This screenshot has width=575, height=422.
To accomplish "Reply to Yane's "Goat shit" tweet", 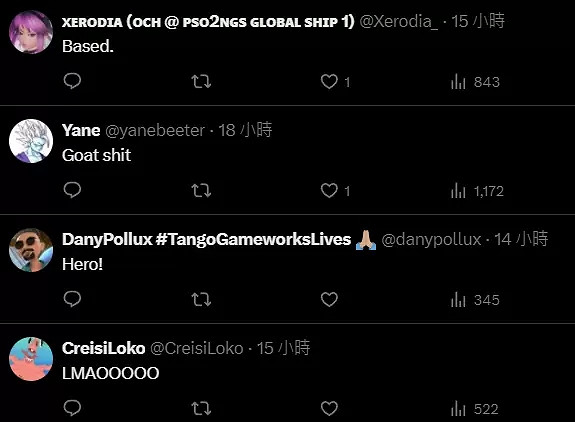I will coord(72,190).
